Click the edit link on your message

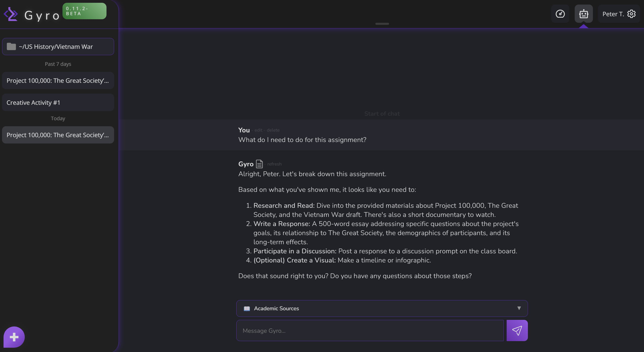tap(258, 130)
